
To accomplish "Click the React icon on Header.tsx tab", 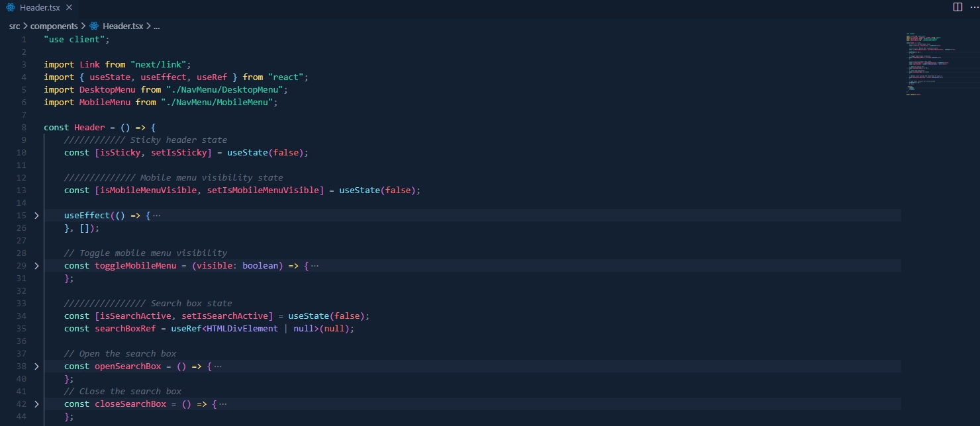I will tap(11, 7).
